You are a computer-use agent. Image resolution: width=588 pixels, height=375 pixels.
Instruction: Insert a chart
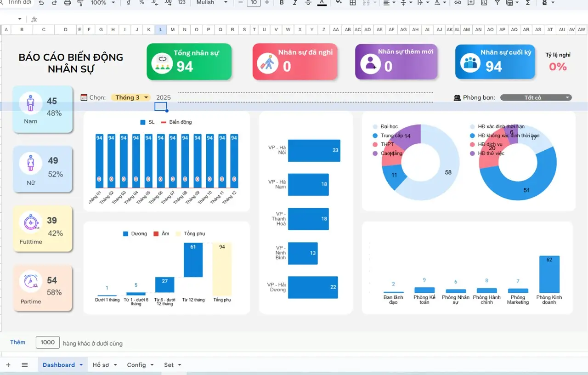[484, 3]
